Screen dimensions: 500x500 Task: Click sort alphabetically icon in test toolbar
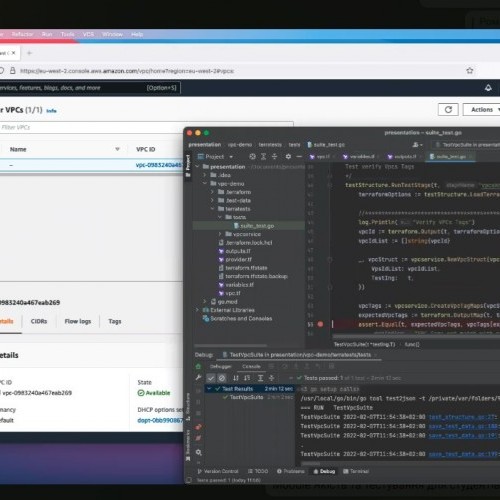coord(236,378)
